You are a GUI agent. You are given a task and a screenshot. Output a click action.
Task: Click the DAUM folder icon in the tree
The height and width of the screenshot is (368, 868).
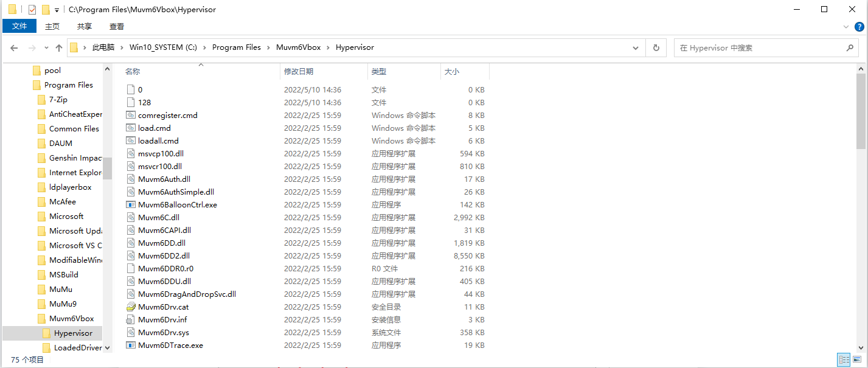[41, 144]
